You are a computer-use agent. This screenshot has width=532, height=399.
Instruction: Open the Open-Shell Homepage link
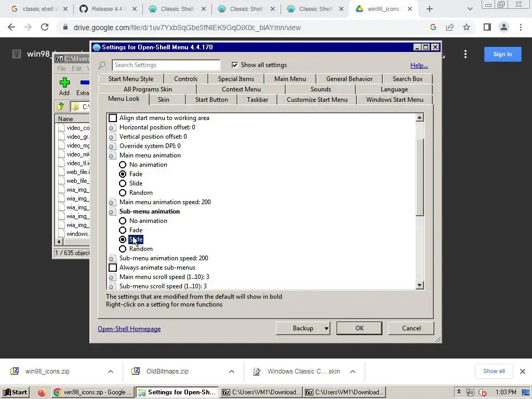129,329
